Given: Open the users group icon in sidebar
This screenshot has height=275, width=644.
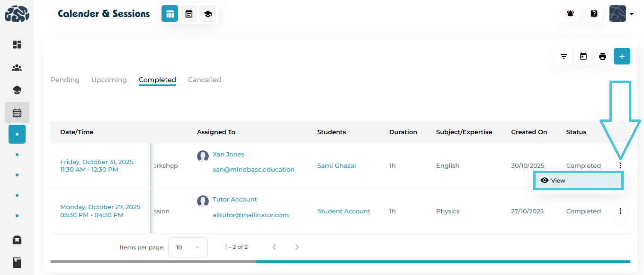Looking at the screenshot, I should click(17, 67).
